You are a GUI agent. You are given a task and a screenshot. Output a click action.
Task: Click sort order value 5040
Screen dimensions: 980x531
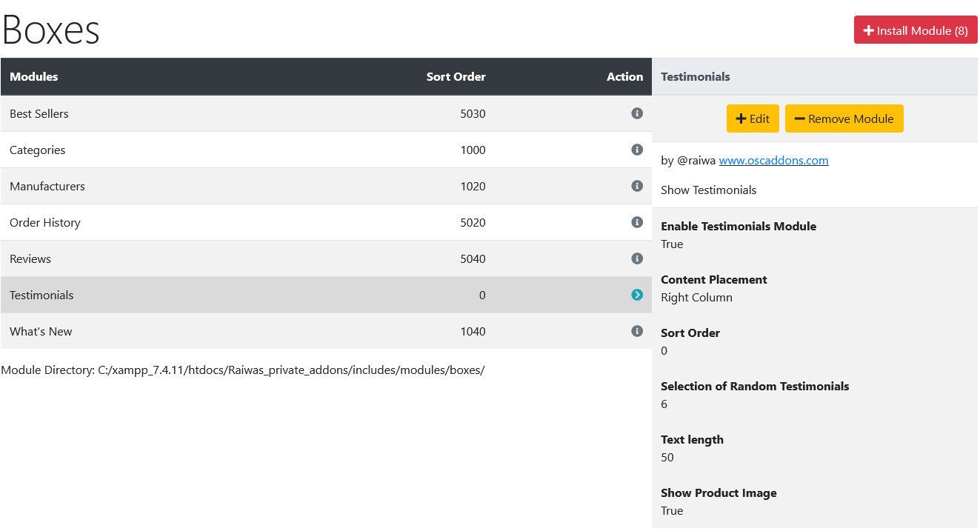473,258
